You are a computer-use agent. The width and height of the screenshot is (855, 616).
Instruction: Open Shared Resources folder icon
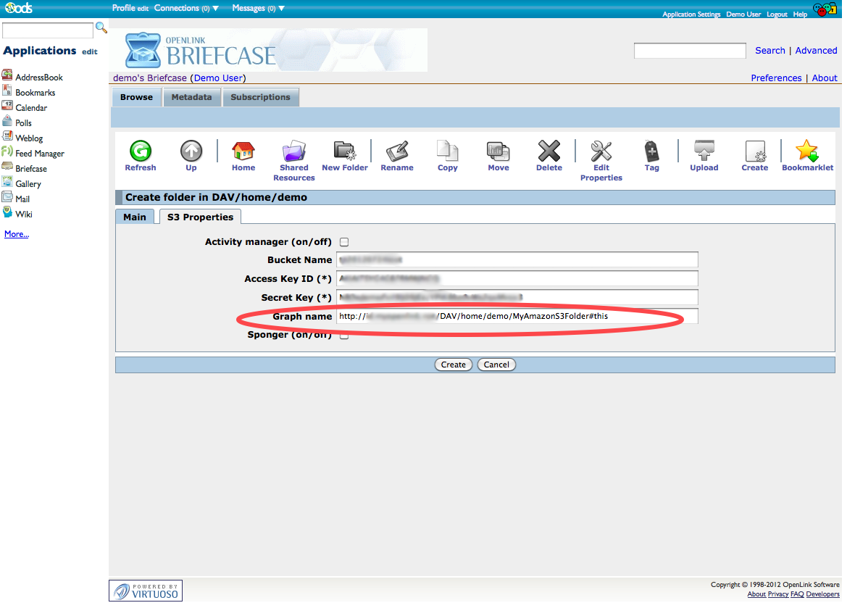coord(293,151)
